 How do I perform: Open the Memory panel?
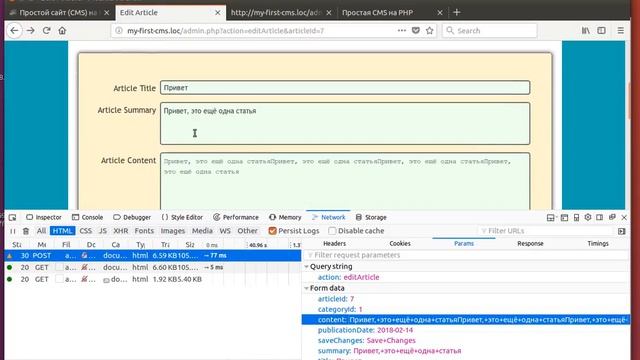tap(285, 218)
